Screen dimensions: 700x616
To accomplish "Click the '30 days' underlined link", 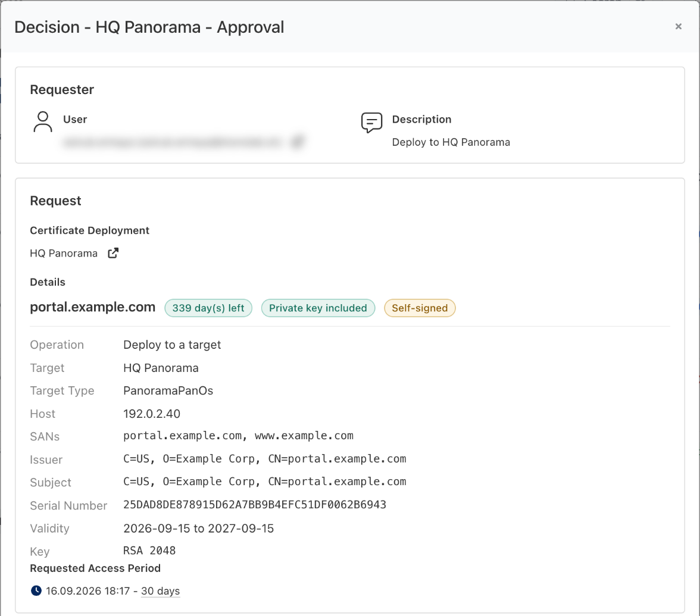I will pyautogui.click(x=160, y=591).
